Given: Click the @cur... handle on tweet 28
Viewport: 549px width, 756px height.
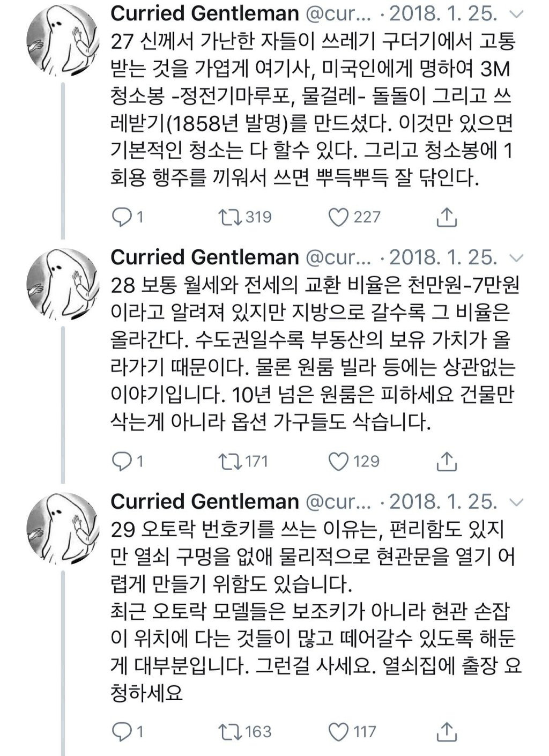Looking at the screenshot, I should pos(338,258).
